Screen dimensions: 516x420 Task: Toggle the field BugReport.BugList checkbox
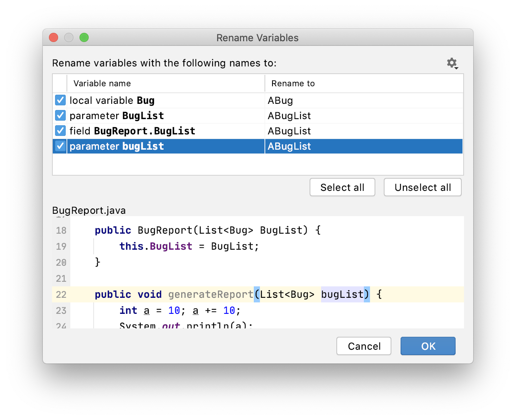click(x=60, y=131)
